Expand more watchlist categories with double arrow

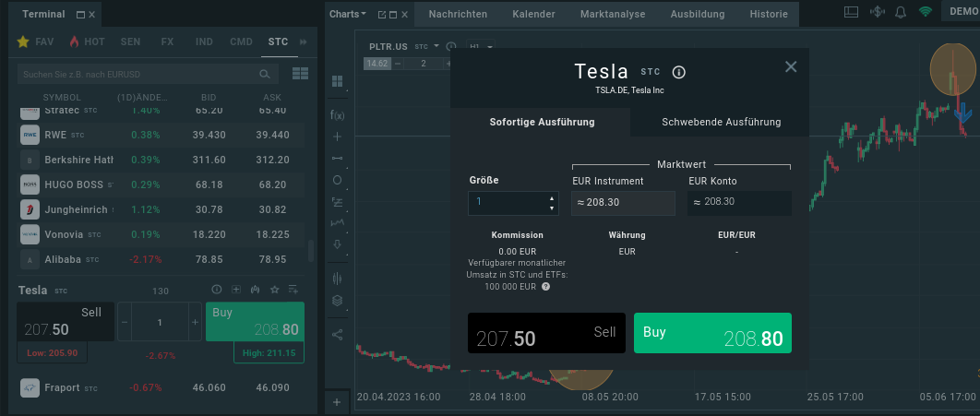(305, 42)
